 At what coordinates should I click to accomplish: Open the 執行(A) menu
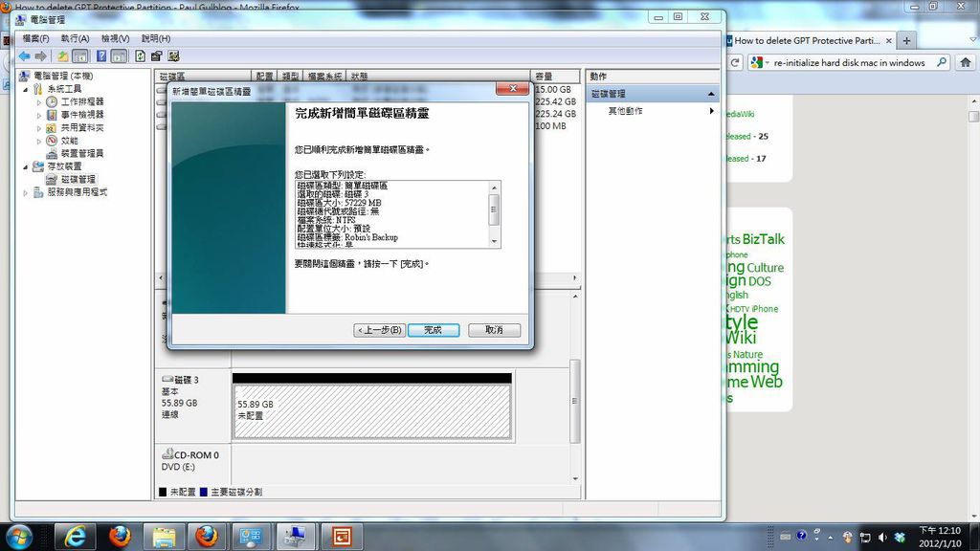click(75, 38)
